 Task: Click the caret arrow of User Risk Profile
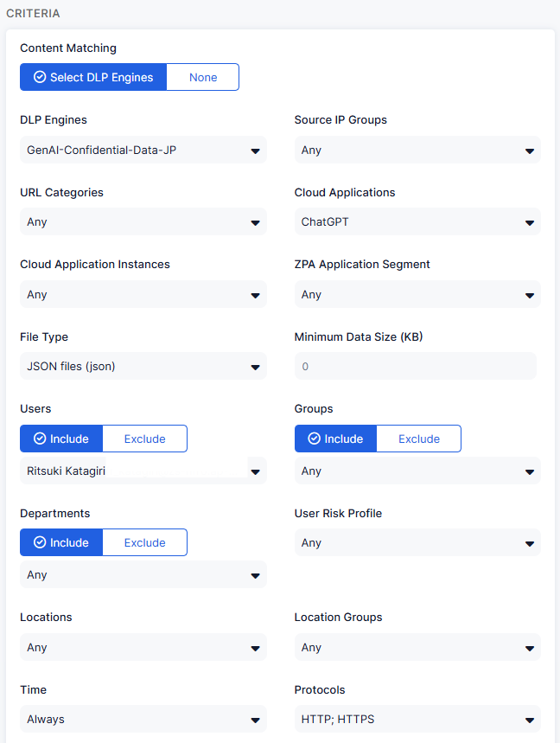tap(530, 543)
